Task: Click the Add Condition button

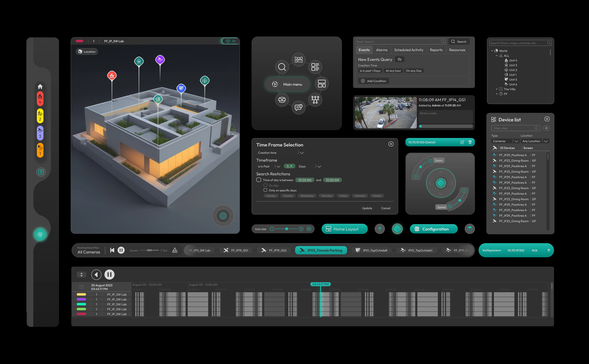Action: pos(373,81)
